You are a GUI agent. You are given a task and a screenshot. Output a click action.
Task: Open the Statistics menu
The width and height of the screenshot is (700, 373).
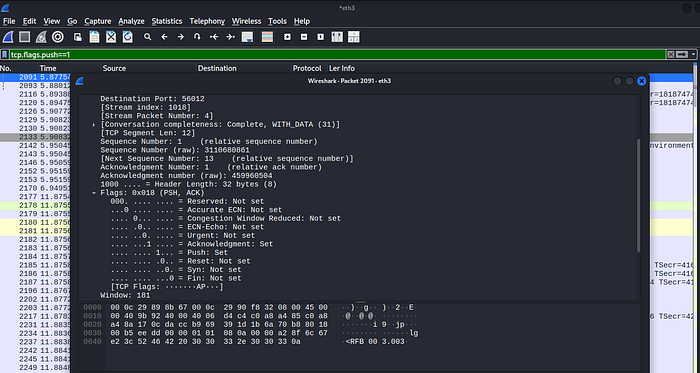167,21
